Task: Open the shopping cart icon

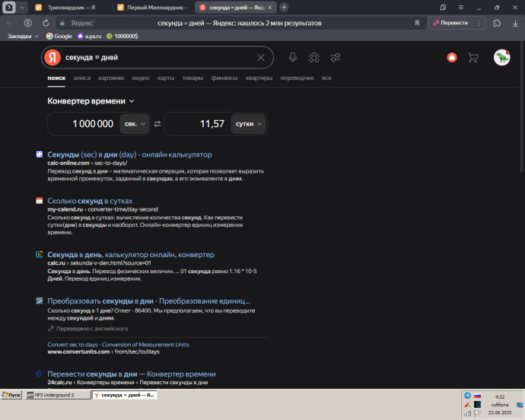Action: [x=473, y=58]
